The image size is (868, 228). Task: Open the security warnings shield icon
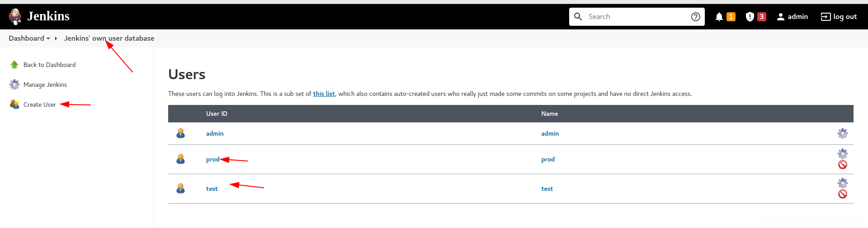pos(750,17)
